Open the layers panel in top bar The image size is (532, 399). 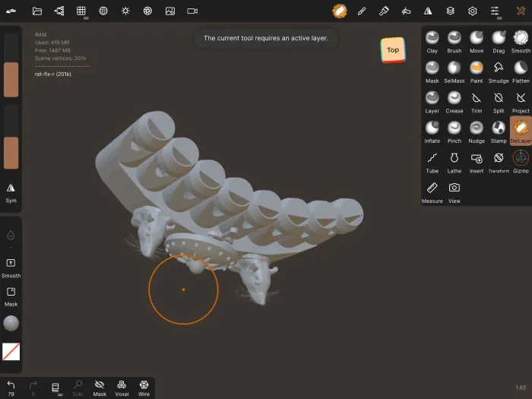[x=451, y=11]
